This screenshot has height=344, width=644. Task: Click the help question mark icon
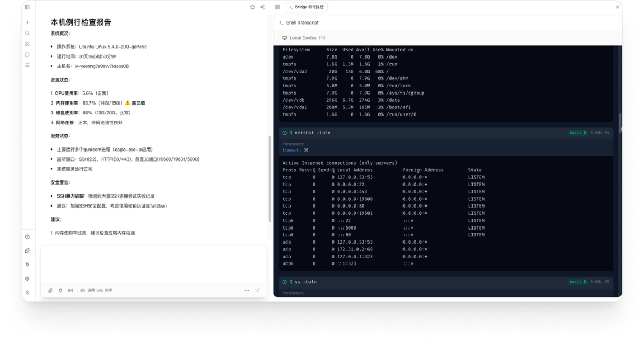click(x=27, y=237)
